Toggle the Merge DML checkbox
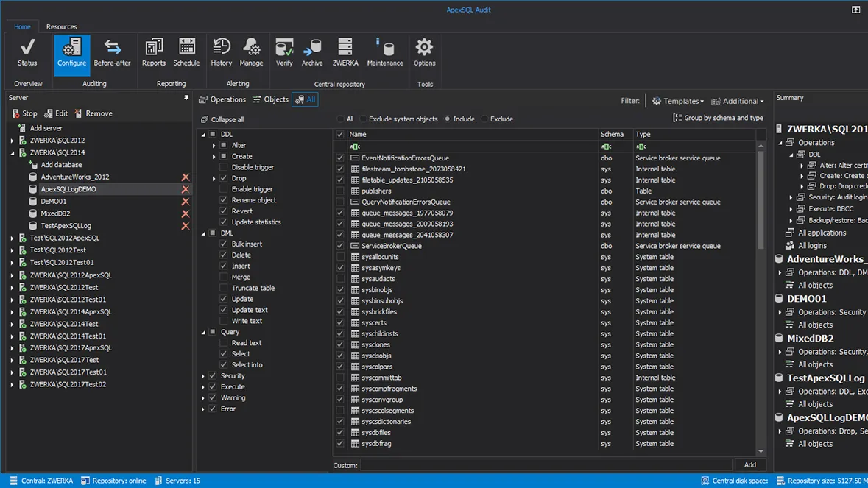Viewport: 868px width, 488px height. pos(224,277)
